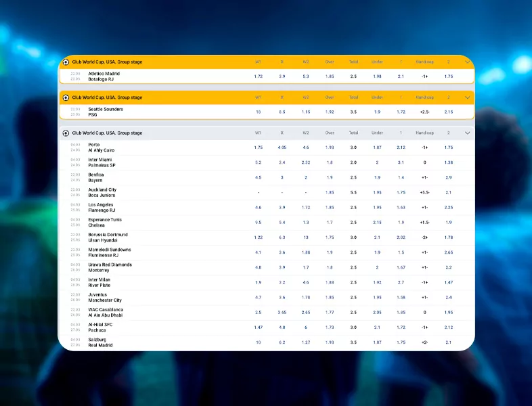
Task: Open Salzburg vs Real Madrid match
Action: pyautogui.click(x=100, y=342)
